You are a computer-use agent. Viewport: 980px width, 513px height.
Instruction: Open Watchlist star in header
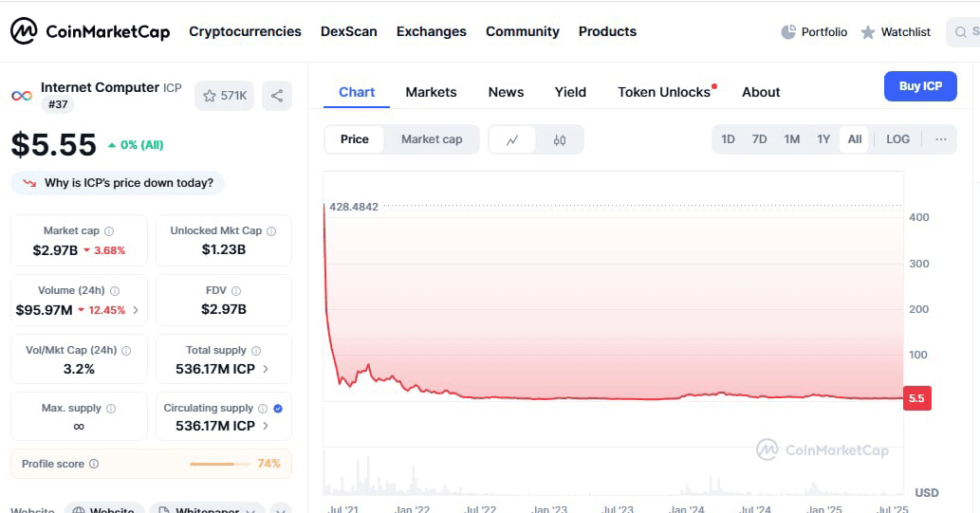click(x=868, y=32)
